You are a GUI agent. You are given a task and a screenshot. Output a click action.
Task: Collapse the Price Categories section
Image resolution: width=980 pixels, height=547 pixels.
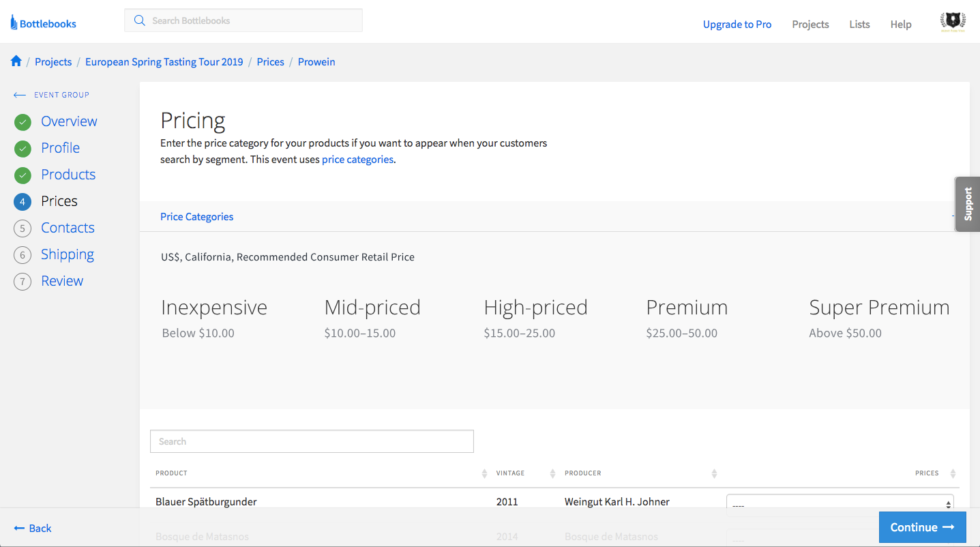(x=954, y=216)
